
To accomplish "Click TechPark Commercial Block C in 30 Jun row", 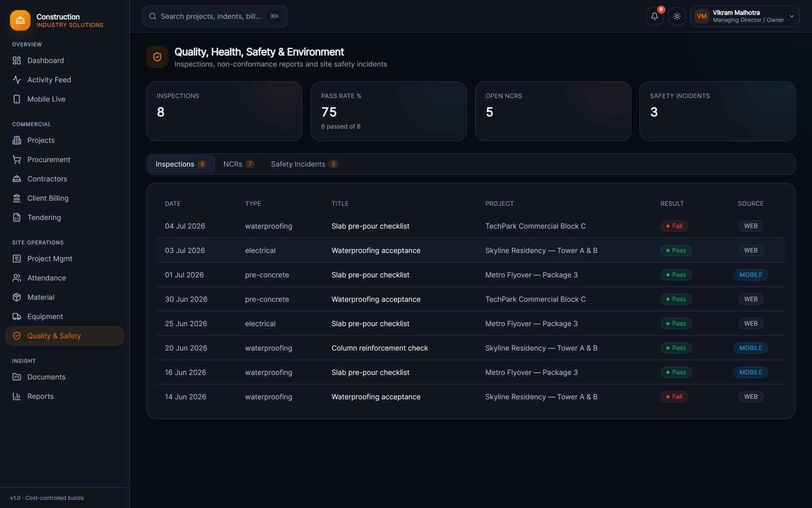I will tap(535, 299).
